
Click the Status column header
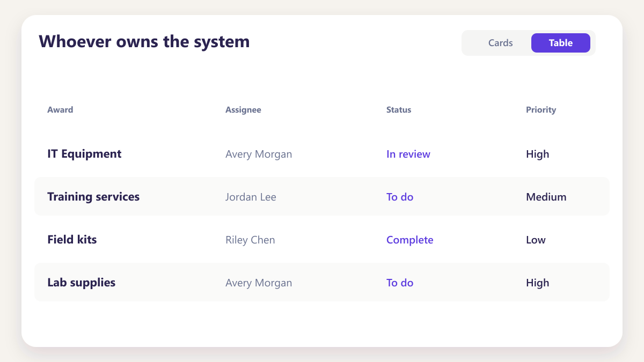pyautogui.click(x=399, y=110)
